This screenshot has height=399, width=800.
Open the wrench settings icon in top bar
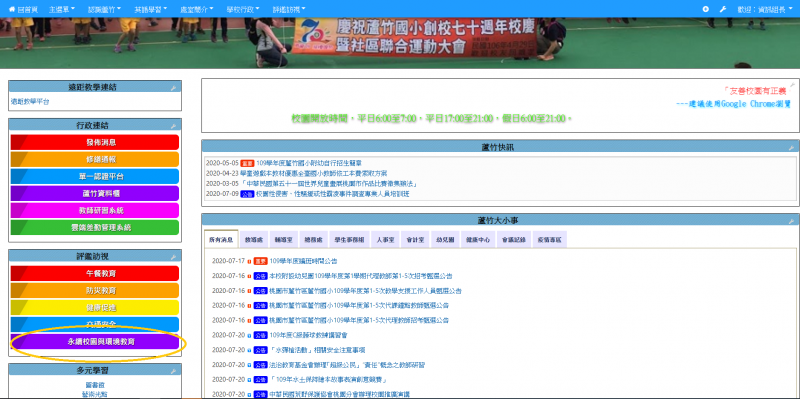pyautogui.click(x=722, y=9)
